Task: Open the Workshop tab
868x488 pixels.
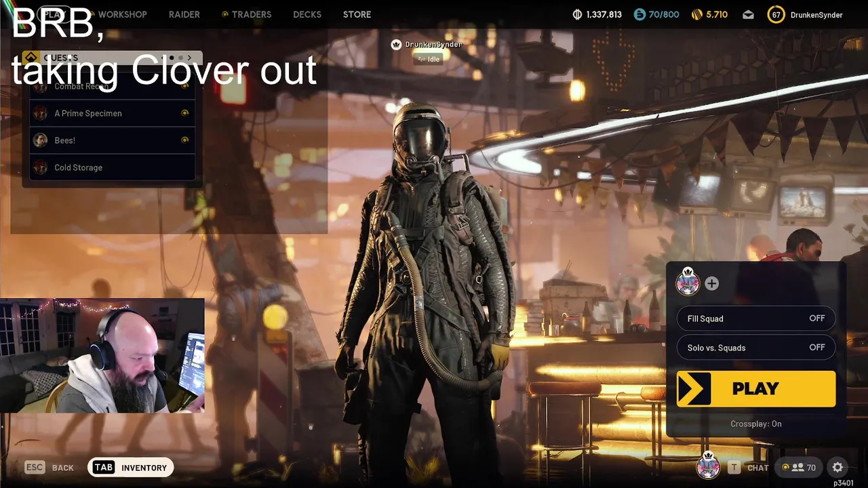Action: coord(121,14)
